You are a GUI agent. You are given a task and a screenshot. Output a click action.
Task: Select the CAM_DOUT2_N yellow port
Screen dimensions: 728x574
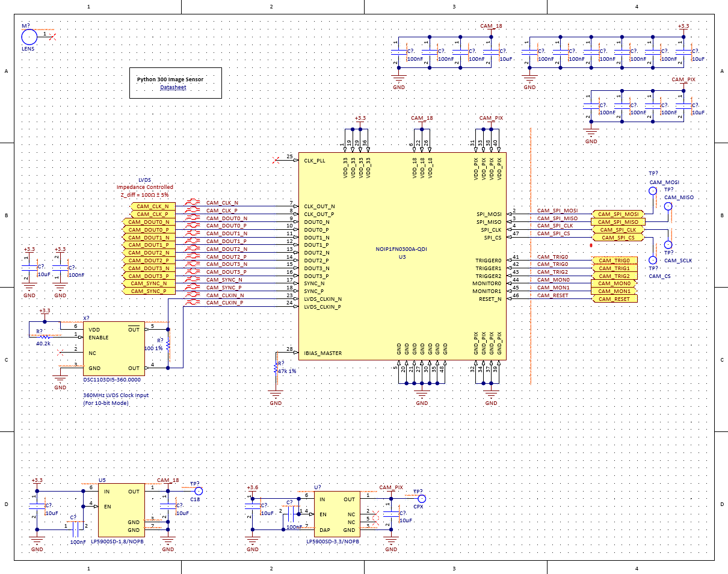pos(148,253)
